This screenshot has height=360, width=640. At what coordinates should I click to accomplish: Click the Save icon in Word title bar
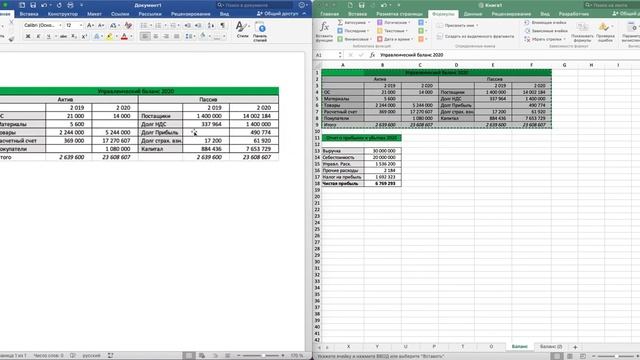(33, 5)
